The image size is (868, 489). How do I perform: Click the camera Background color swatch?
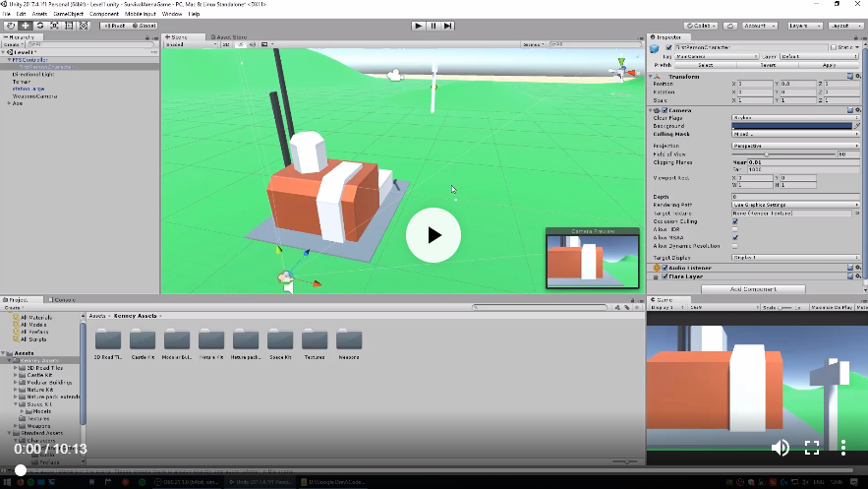coord(791,126)
